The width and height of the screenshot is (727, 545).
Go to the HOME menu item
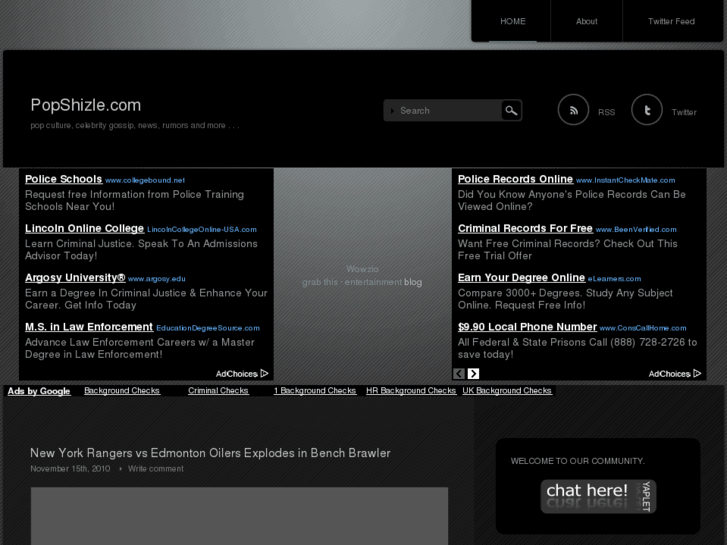pyautogui.click(x=513, y=21)
